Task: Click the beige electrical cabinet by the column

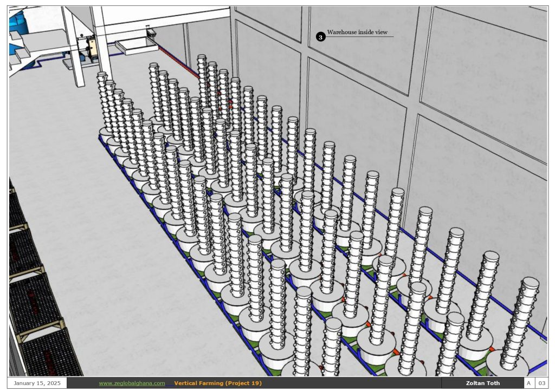Action: point(91,48)
